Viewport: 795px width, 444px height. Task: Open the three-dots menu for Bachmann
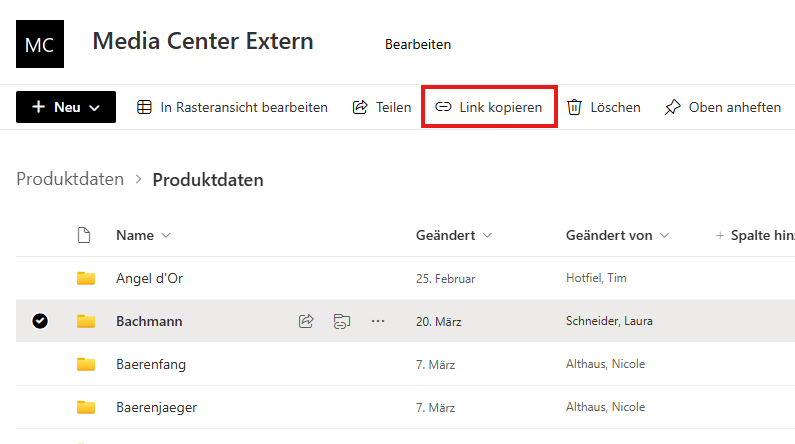pyautogui.click(x=377, y=321)
